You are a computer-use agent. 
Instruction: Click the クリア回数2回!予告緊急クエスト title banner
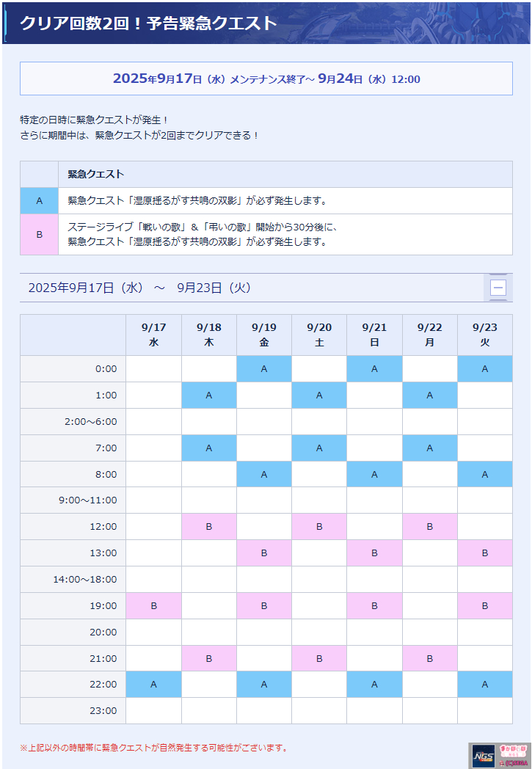[x=266, y=23]
